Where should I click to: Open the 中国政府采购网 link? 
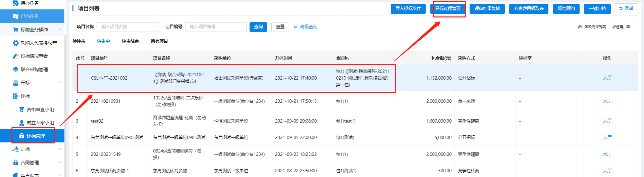(x=592, y=27)
